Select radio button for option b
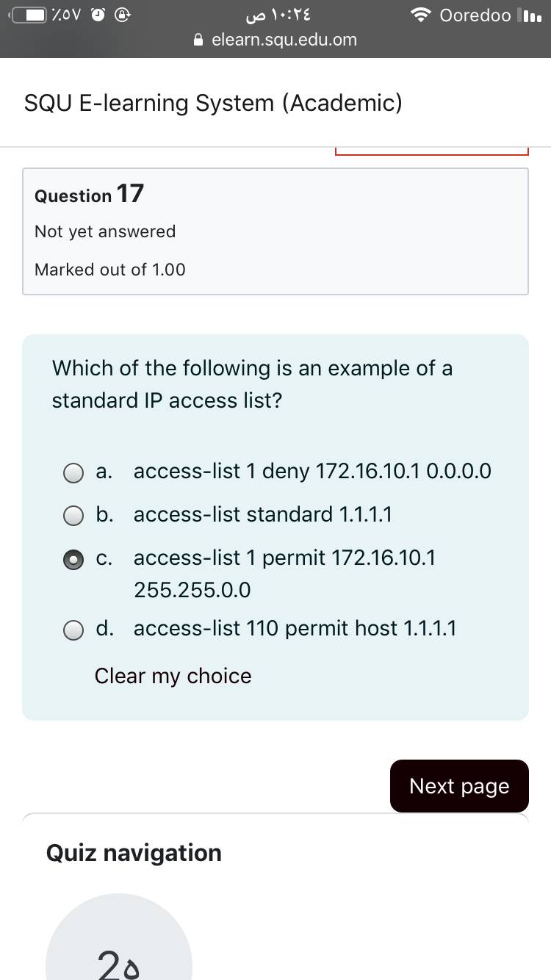 [73, 516]
